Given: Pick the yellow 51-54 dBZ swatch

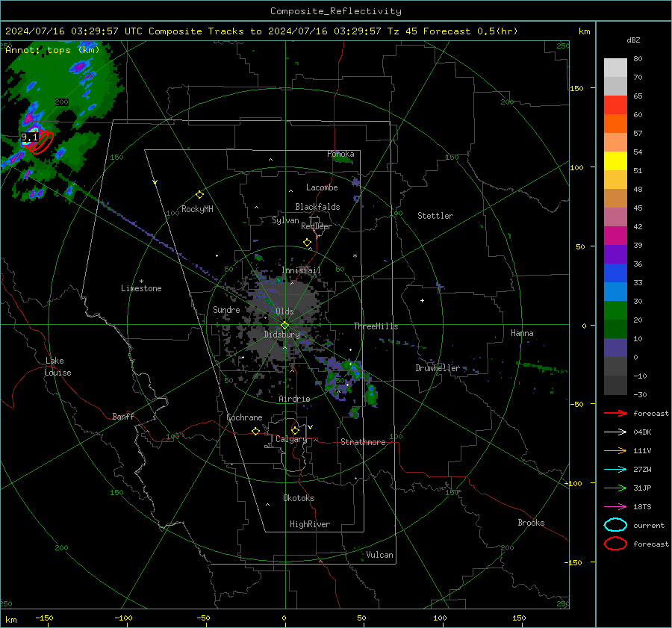Looking at the screenshot, I should point(615,161).
